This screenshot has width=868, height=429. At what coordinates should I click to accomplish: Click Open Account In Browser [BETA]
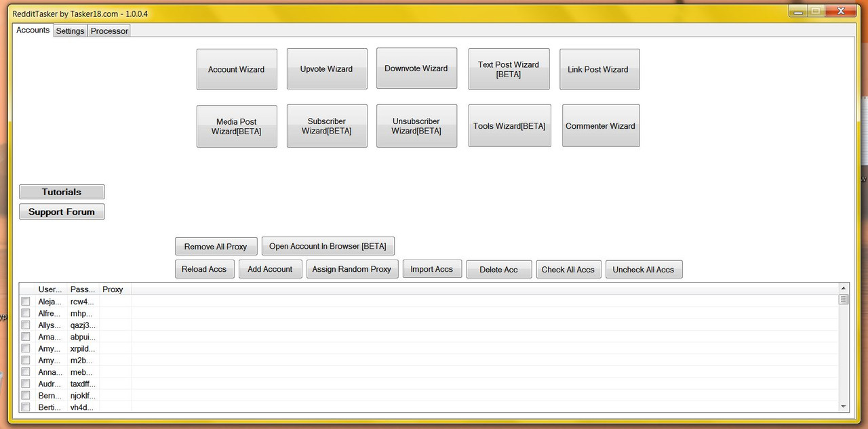328,246
